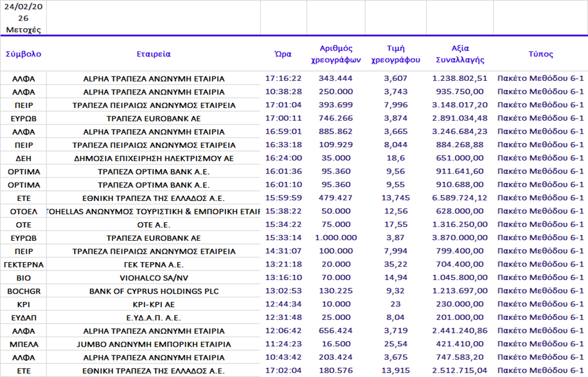Image resolution: width=588 pixels, height=377 pixels.
Task: Select value cell 1.045.800,00
Action: click(x=459, y=277)
